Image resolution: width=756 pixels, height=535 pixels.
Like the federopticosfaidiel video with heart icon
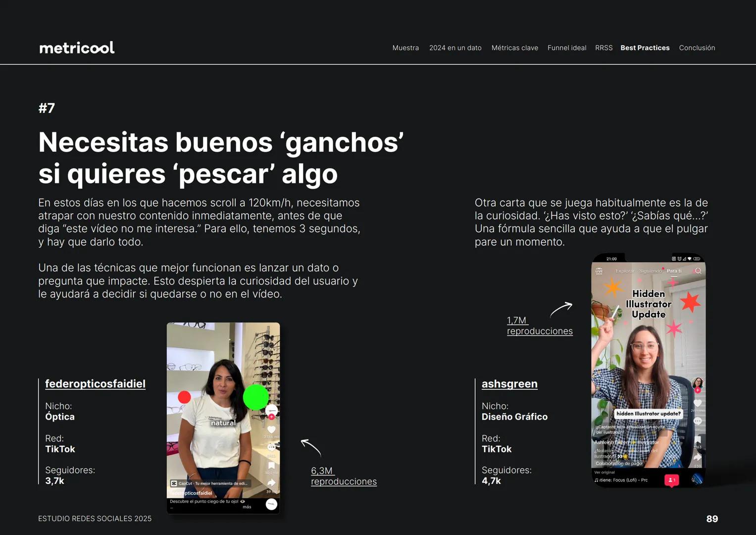(271, 429)
